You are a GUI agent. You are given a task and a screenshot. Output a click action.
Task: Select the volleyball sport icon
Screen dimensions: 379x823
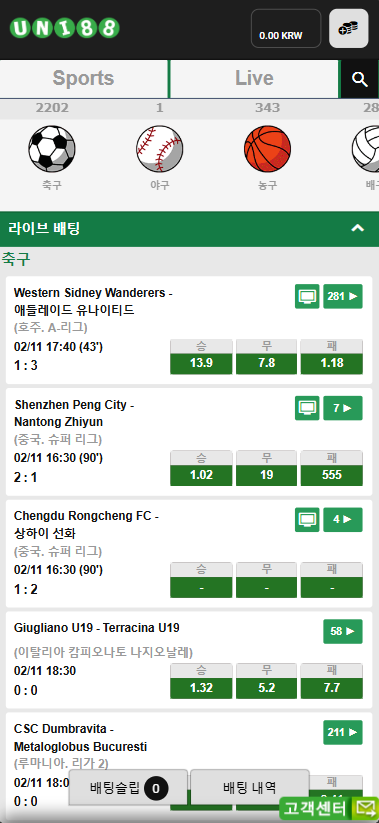point(366,149)
